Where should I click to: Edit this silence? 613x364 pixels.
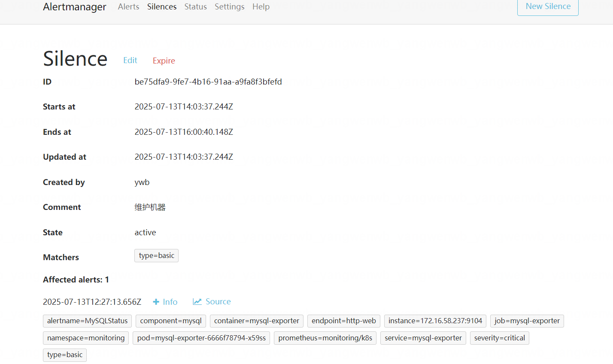130,61
